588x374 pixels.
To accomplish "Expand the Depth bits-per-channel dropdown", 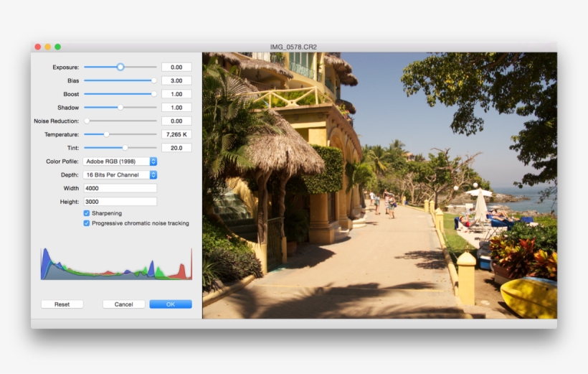I will [x=120, y=175].
